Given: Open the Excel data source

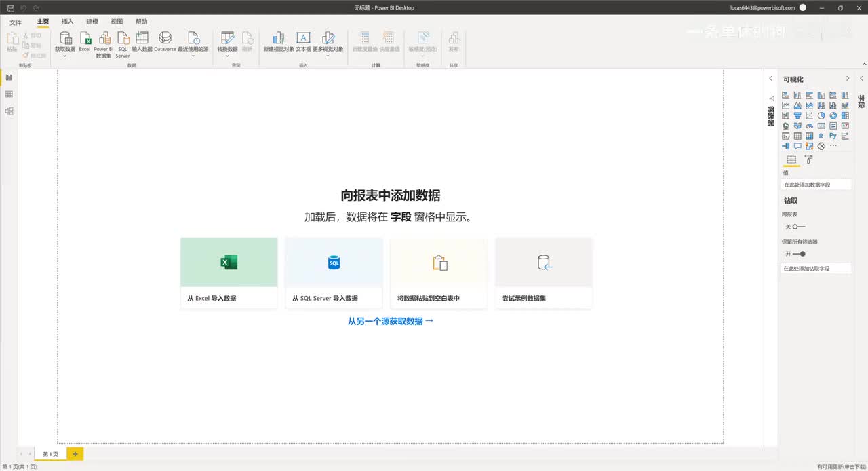Looking at the screenshot, I should (85, 41).
